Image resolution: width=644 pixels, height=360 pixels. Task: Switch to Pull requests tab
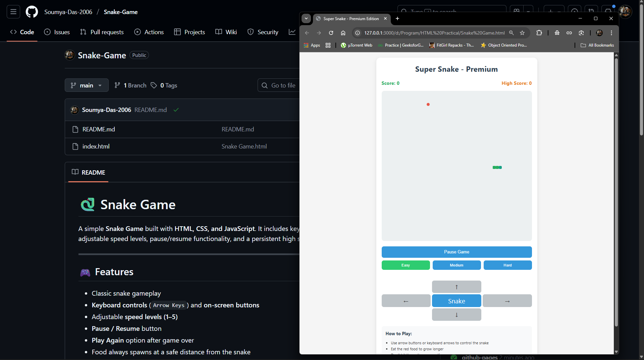click(x=102, y=32)
